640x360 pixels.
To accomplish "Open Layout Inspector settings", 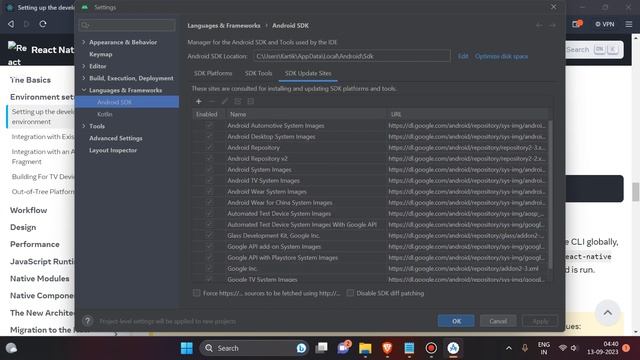I will 113,150.
